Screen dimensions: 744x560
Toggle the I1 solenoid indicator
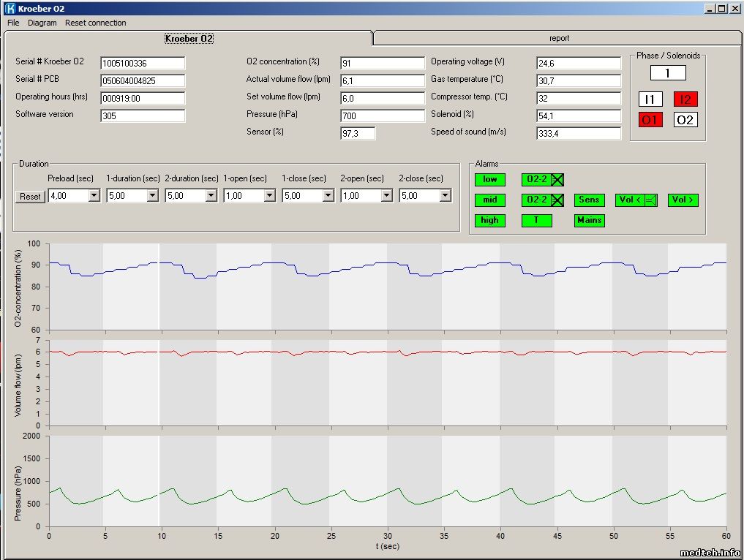pos(650,99)
